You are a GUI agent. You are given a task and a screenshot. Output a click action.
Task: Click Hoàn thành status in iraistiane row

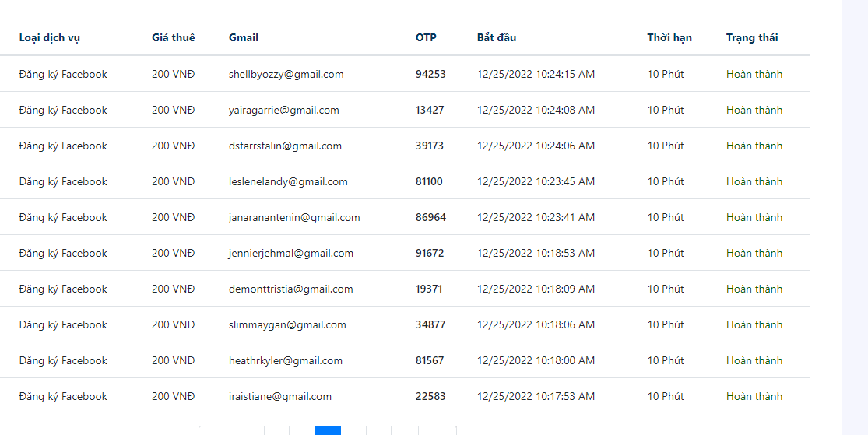click(754, 396)
